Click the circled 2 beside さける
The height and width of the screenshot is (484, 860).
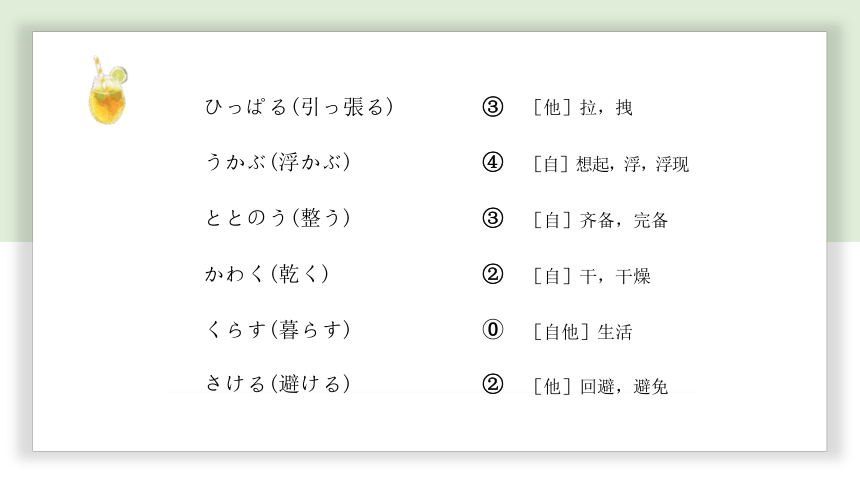pyautogui.click(x=493, y=384)
